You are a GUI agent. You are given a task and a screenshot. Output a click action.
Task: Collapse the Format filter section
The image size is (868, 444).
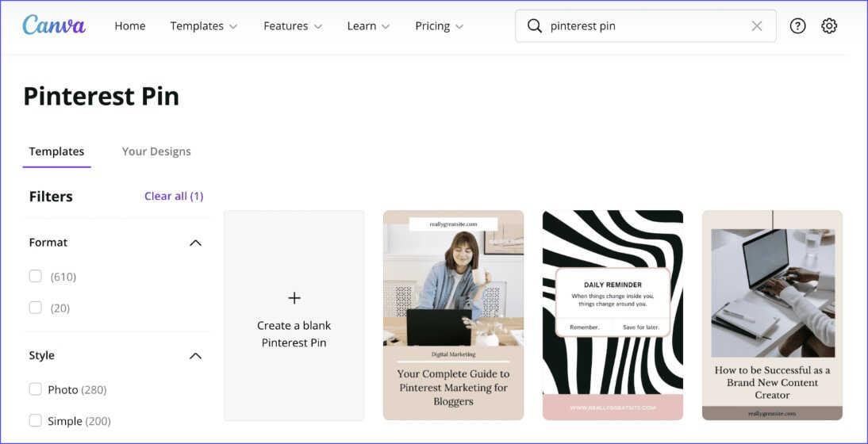[195, 243]
